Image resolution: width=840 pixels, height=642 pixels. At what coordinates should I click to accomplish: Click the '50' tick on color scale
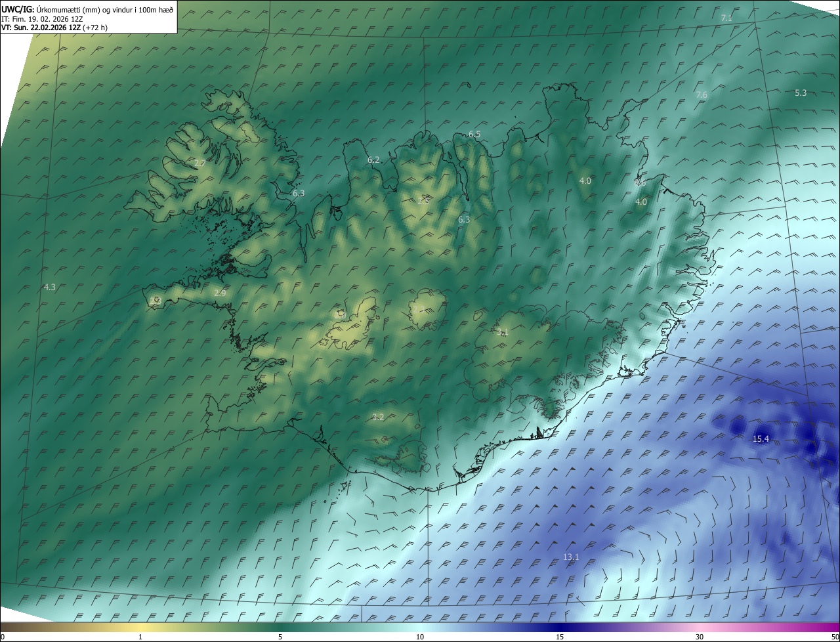click(835, 637)
